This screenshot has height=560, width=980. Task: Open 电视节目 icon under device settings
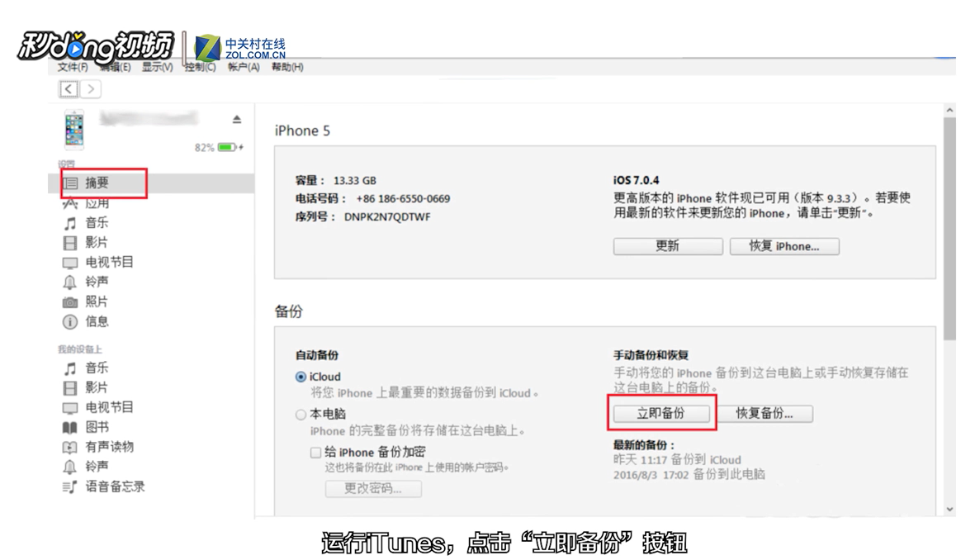[x=70, y=263]
